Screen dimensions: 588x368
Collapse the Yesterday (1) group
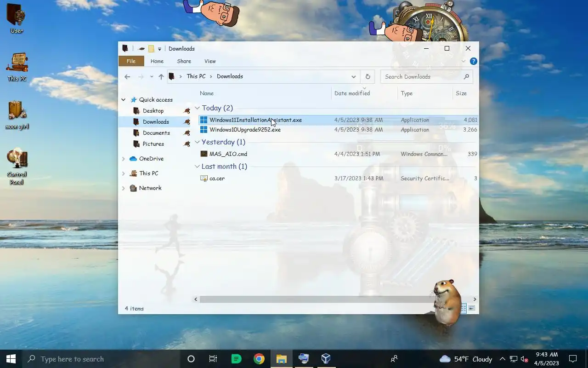tap(197, 142)
